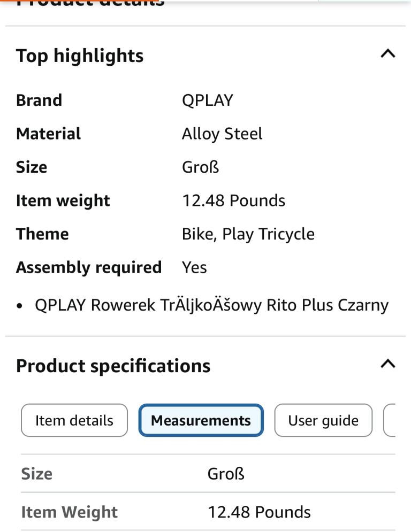Open the User guide tab
This screenshot has width=411, height=532.
(323, 420)
